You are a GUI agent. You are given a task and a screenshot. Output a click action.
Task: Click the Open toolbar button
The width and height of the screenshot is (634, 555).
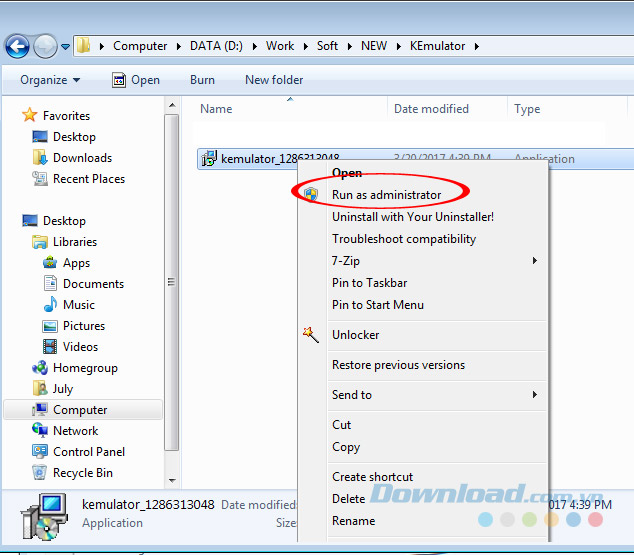pyautogui.click(x=136, y=80)
